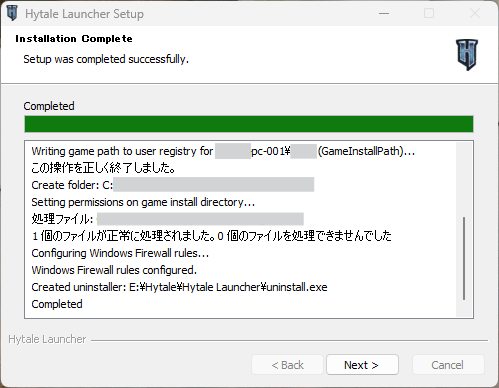Viewport: 499px width, 388px height.
Task: Select the 'Created uninstaller' uninstall.exe line
Action: [179, 287]
